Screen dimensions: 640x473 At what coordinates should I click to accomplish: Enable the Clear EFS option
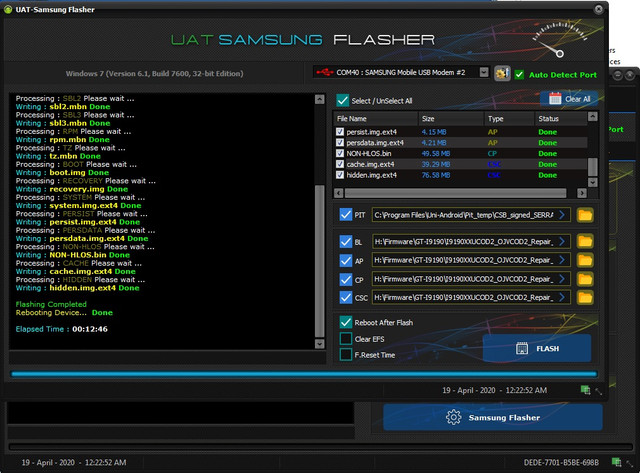click(346, 339)
